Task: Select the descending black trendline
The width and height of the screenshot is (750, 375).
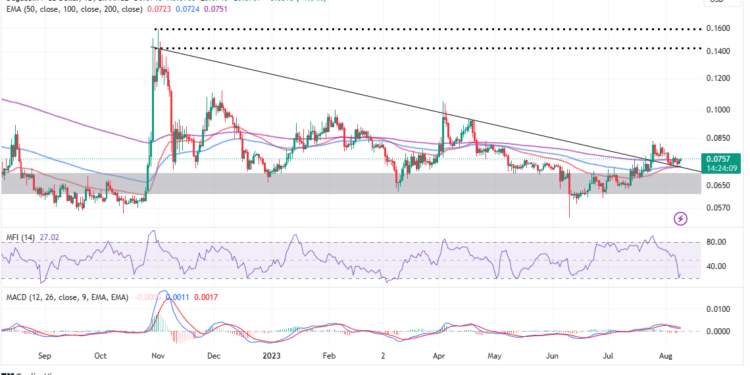Action: (x=426, y=109)
